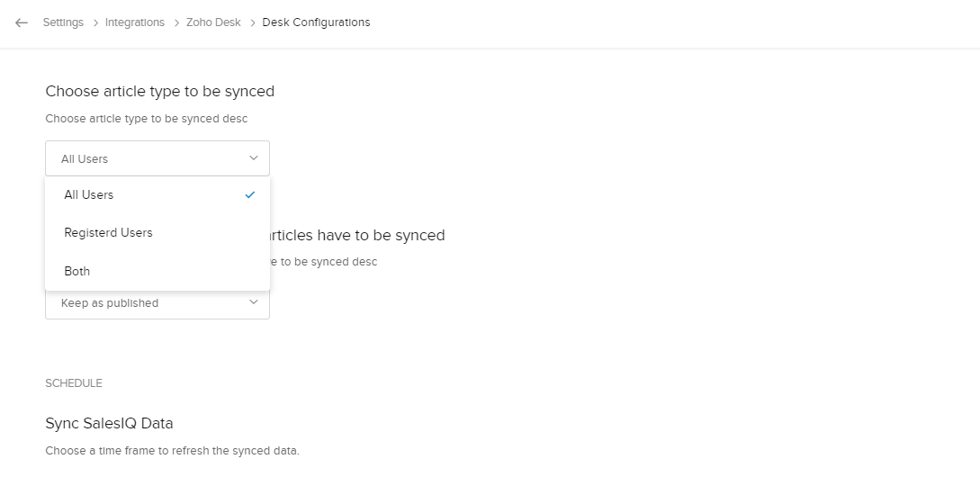Click the chevron separator after Integrations
The image size is (980, 477).
175,22
